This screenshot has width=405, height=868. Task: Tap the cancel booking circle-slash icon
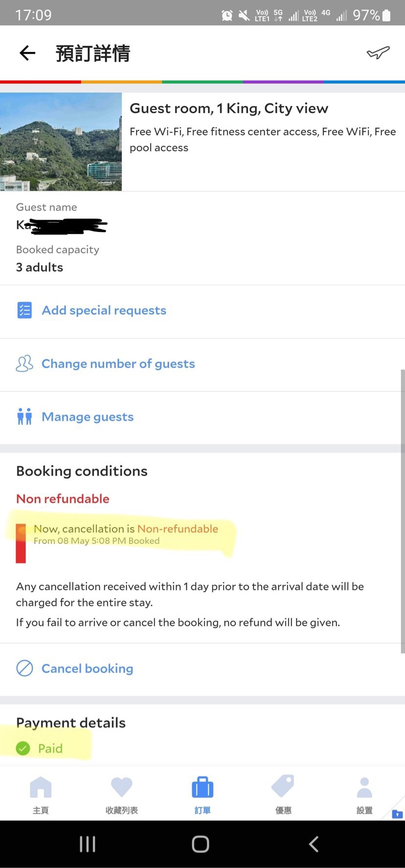[24, 668]
